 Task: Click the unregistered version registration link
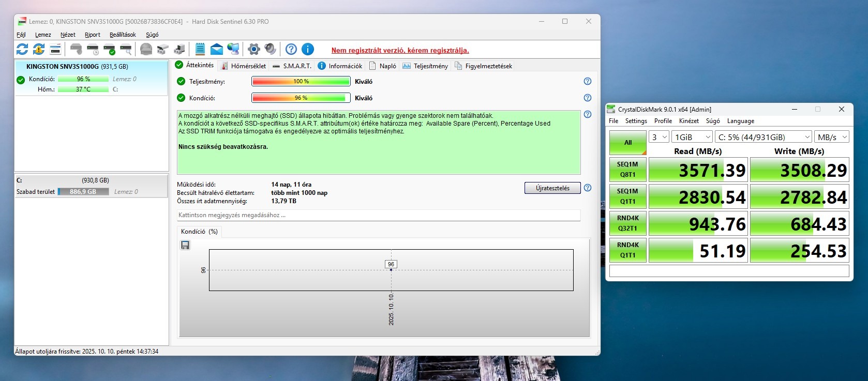(x=400, y=50)
